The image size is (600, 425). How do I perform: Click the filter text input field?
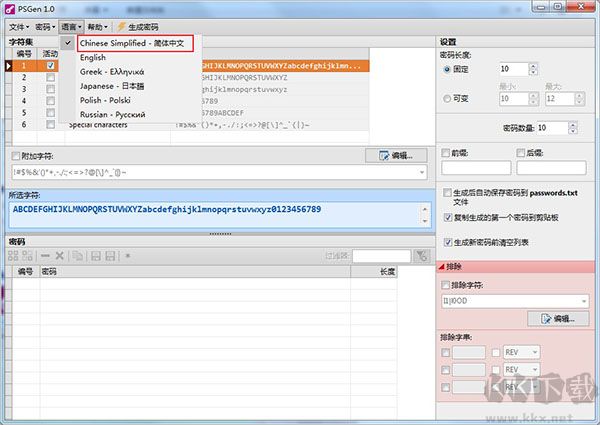(382, 256)
